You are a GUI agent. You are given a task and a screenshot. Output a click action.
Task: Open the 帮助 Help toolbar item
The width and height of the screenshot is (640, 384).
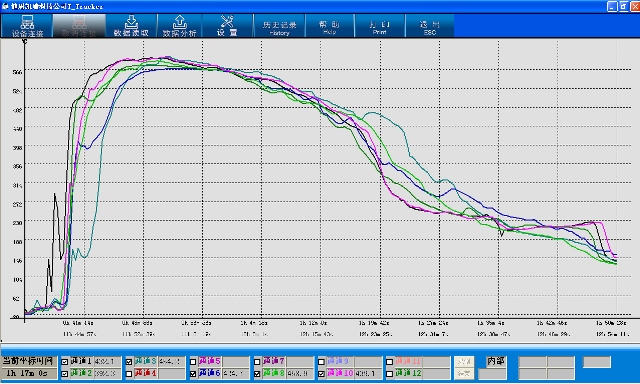[329, 26]
